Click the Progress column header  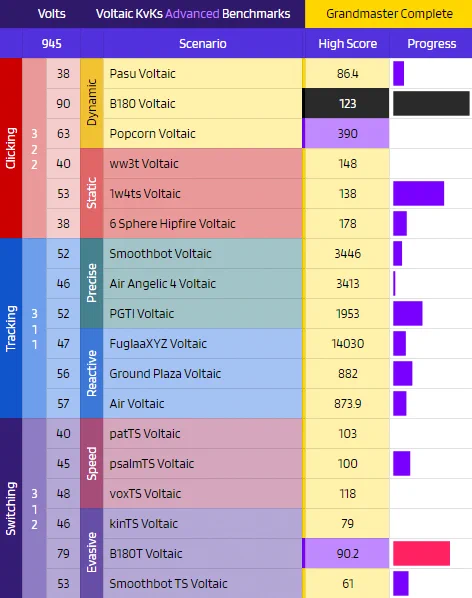(x=432, y=43)
